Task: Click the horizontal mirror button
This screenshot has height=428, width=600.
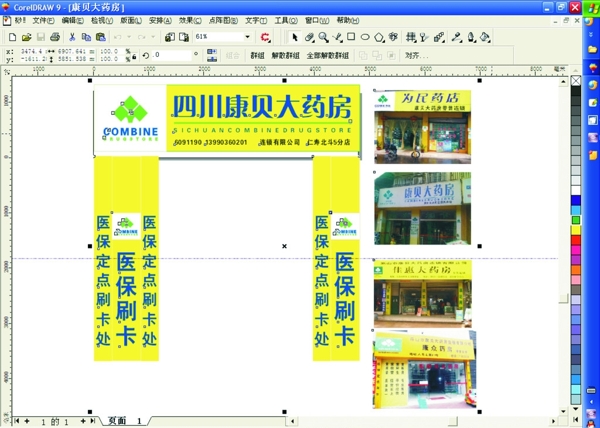Action: tap(212, 52)
